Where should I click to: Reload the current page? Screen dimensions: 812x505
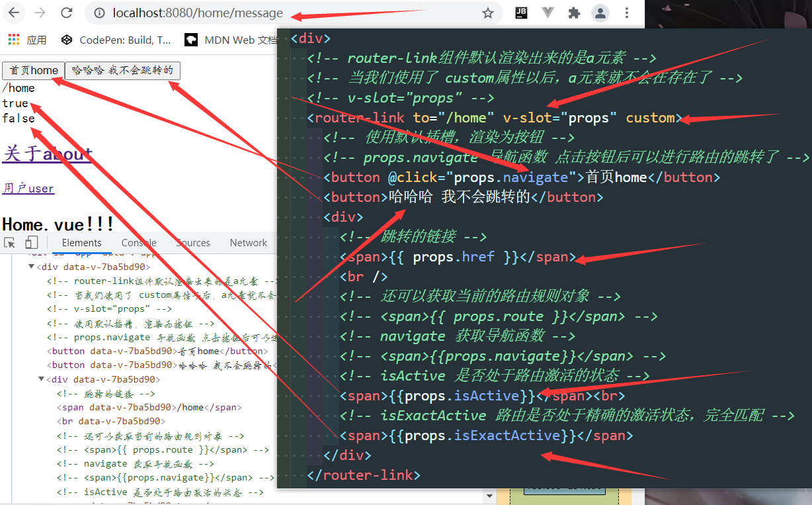tap(66, 13)
